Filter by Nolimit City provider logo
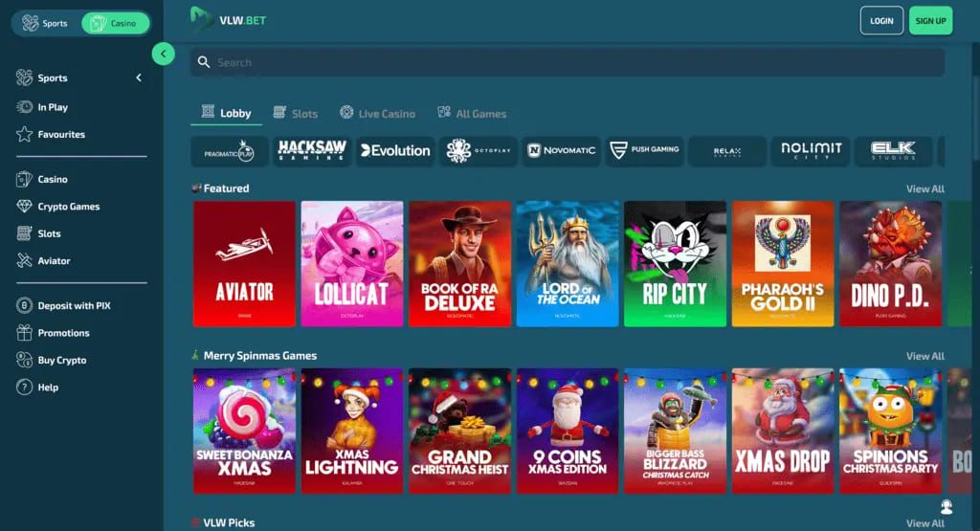 point(811,151)
